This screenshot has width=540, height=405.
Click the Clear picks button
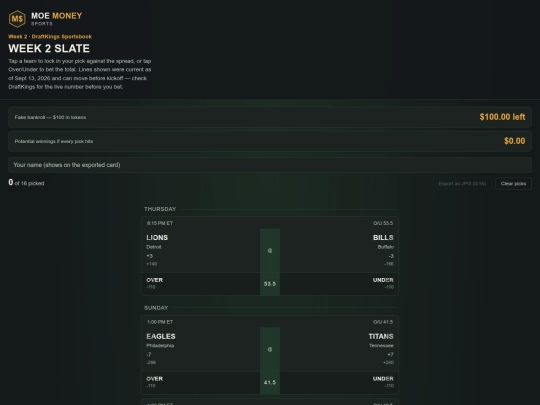[x=513, y=184]
